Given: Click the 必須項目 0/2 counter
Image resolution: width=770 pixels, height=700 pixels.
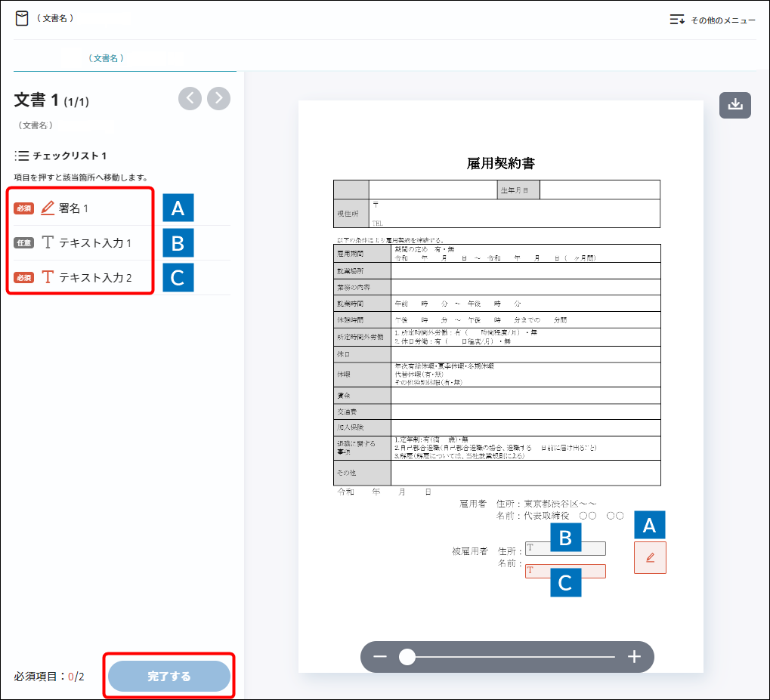Looking at the screenshot, I should (x=49, y=676).
